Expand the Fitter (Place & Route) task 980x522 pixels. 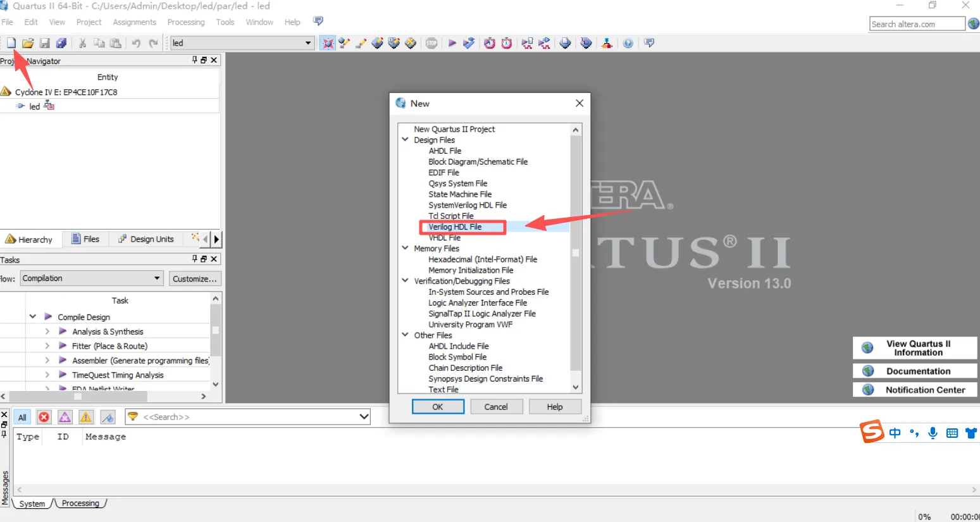(x=47, y=345)
